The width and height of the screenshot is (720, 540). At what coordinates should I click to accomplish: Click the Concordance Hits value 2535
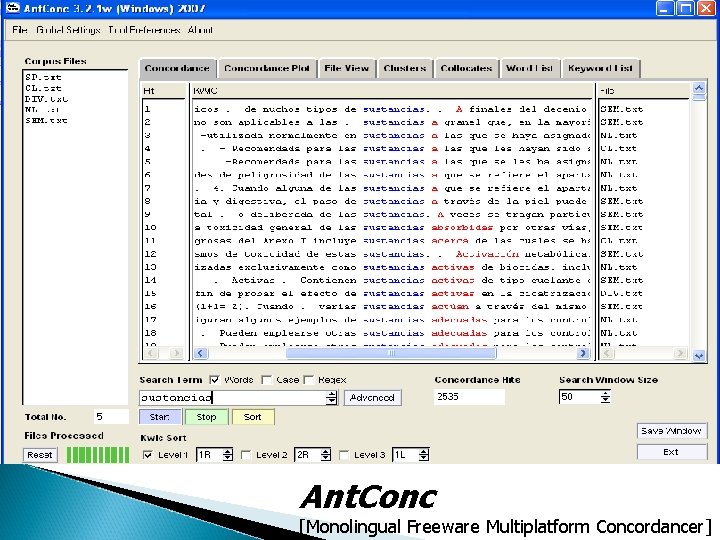click(x=469, y=397)
